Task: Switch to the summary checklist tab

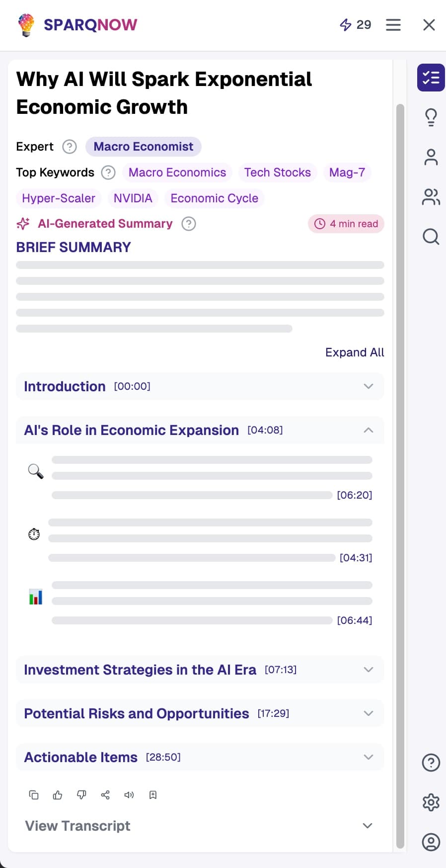Action: pos(431,78)
